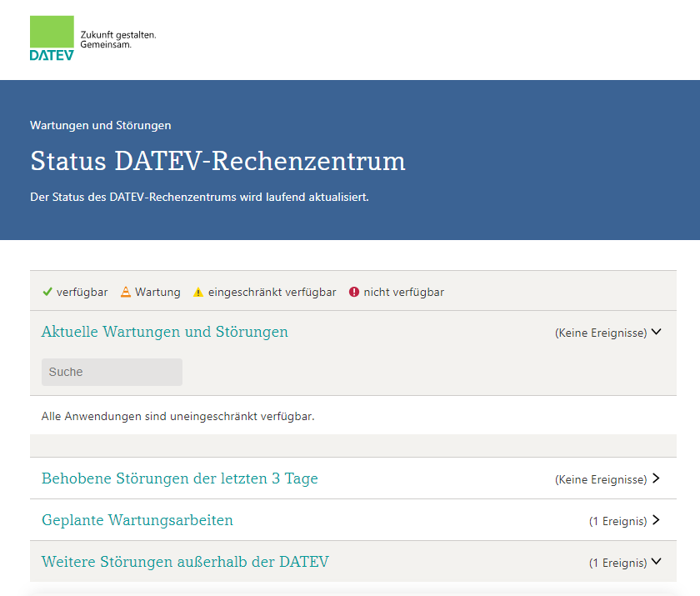Click the 'verfügbar' legend label

pos(82,293)
